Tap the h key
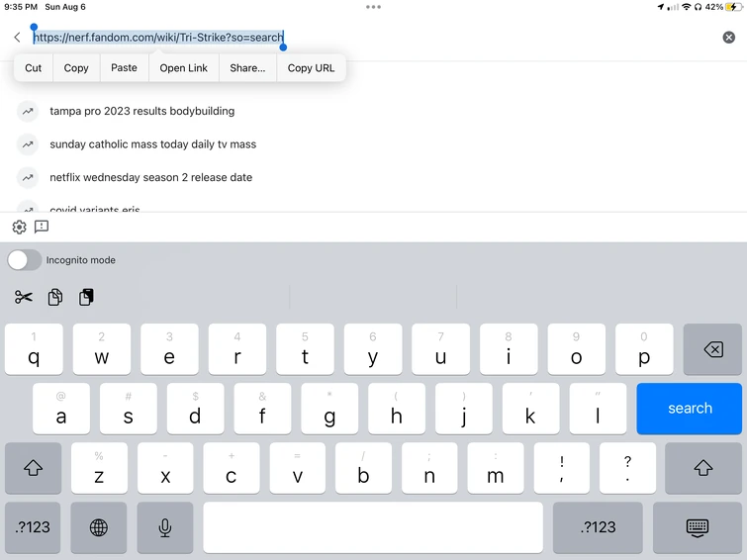747x560 pixels. click(397, 409)
